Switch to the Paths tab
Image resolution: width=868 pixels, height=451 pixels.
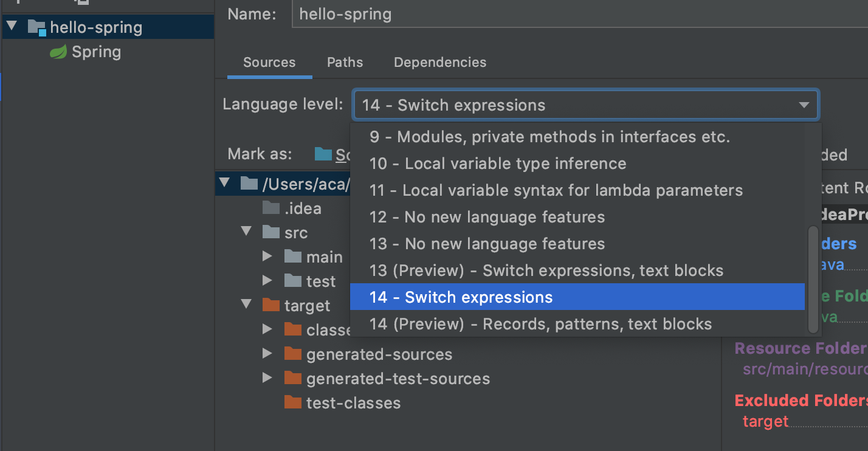click(345, 63)
